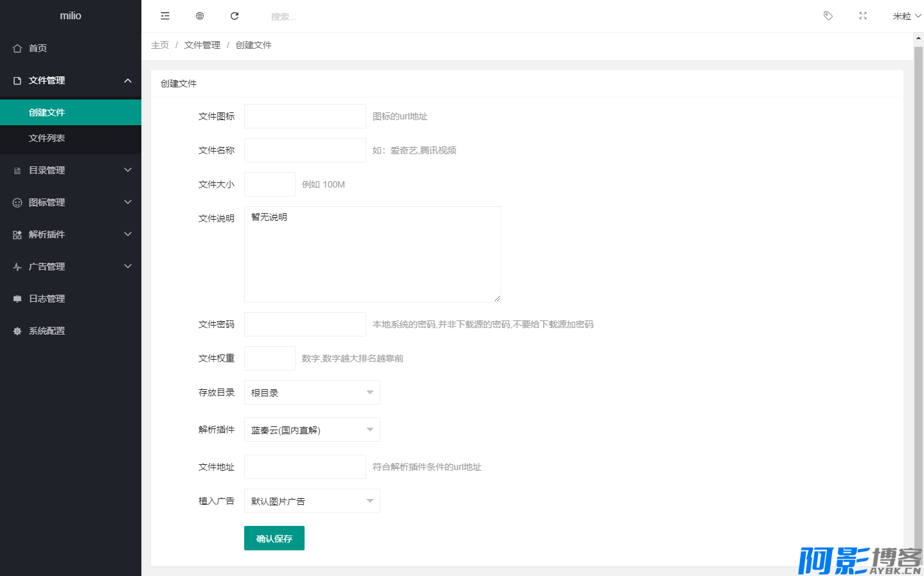Click the refresh icon in top bar
924x576 pixels.
(x=235, y=16)
